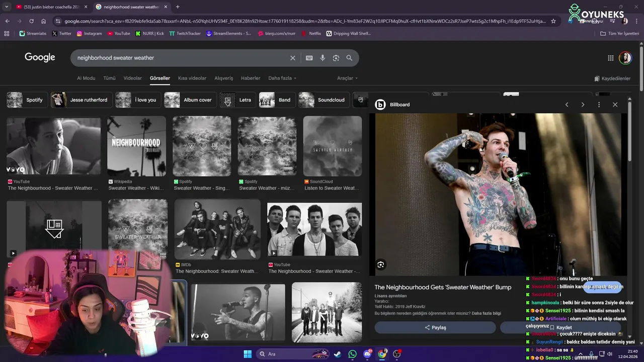The image size is (644, 362).
Task: Open Instagram bookmark
Action: point(89,33)
